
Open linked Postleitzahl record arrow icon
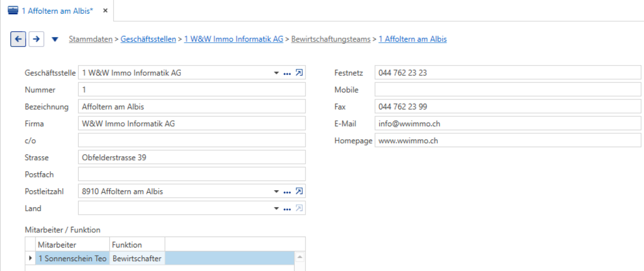pyautogui.click(x=300, y=191)
